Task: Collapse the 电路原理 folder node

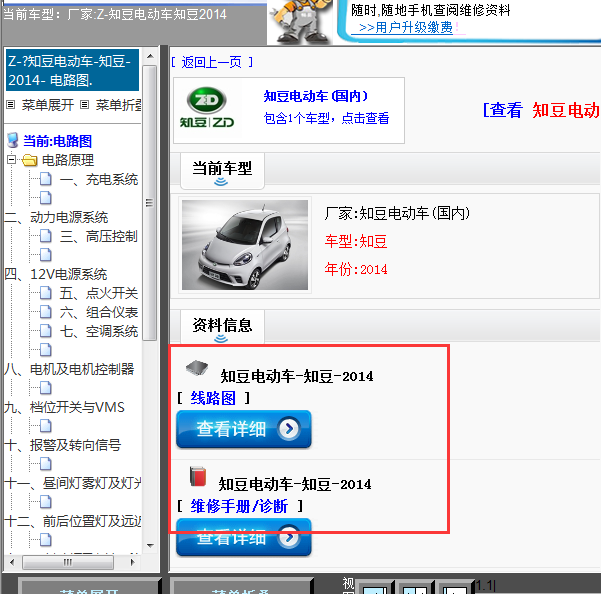Action: [x=11, y=159]
